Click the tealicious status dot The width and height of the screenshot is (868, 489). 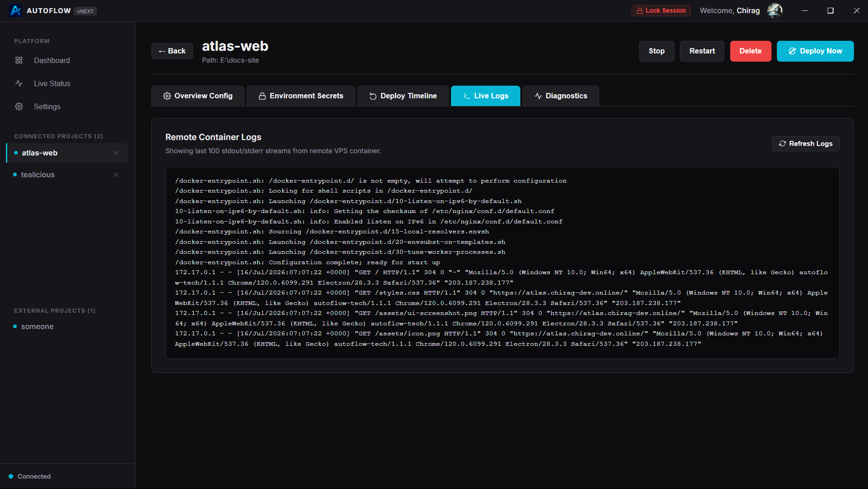(x=15, y=175)
